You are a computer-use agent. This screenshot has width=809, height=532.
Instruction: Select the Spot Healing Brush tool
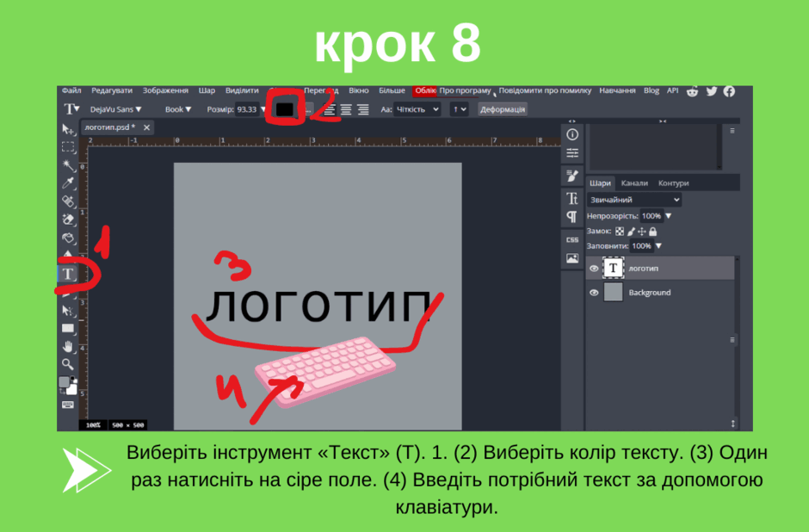coord(68,201)
